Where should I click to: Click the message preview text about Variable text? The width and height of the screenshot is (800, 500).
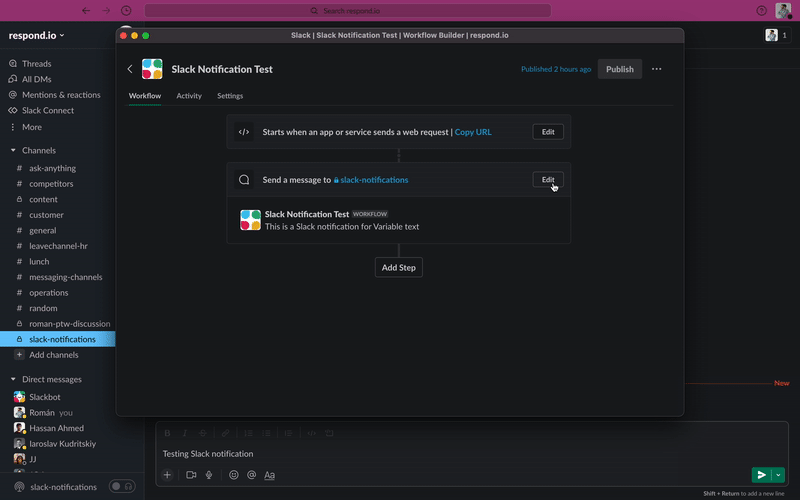(x=342, y=227)
